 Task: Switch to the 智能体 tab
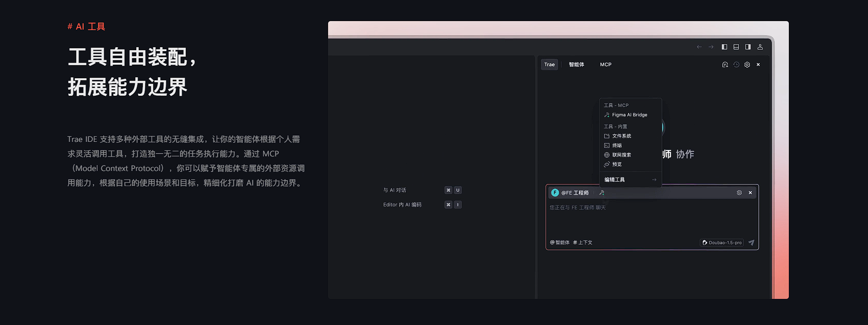(576, 65)
